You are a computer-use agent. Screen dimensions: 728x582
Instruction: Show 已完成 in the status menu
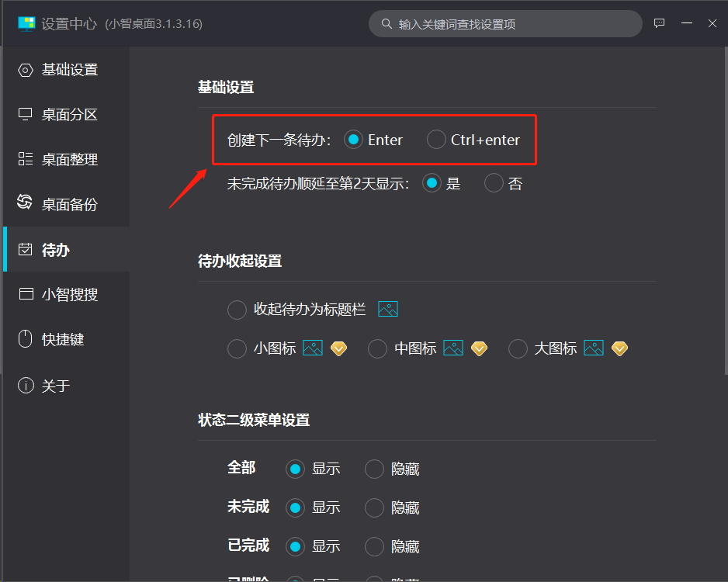coord(295,546)
